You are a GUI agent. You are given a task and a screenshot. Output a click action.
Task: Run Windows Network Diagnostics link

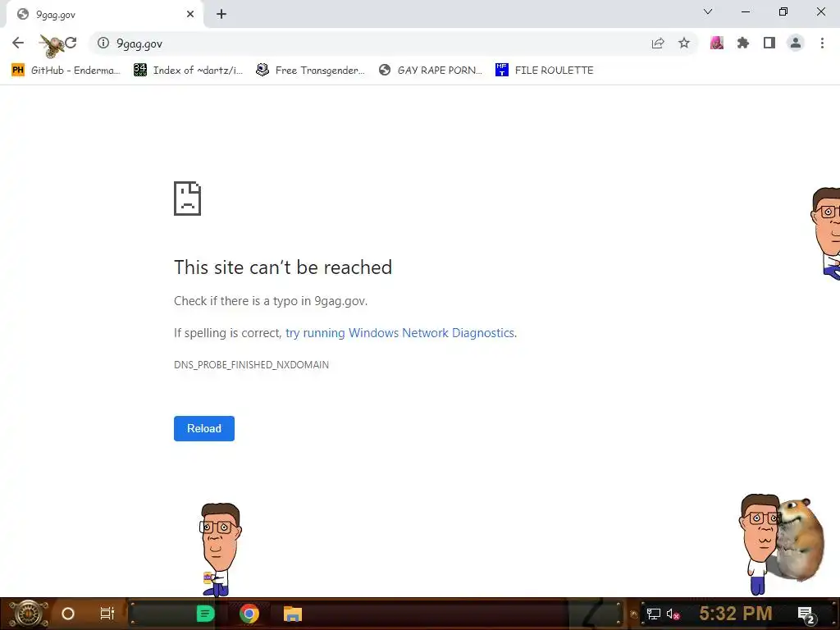399,333
